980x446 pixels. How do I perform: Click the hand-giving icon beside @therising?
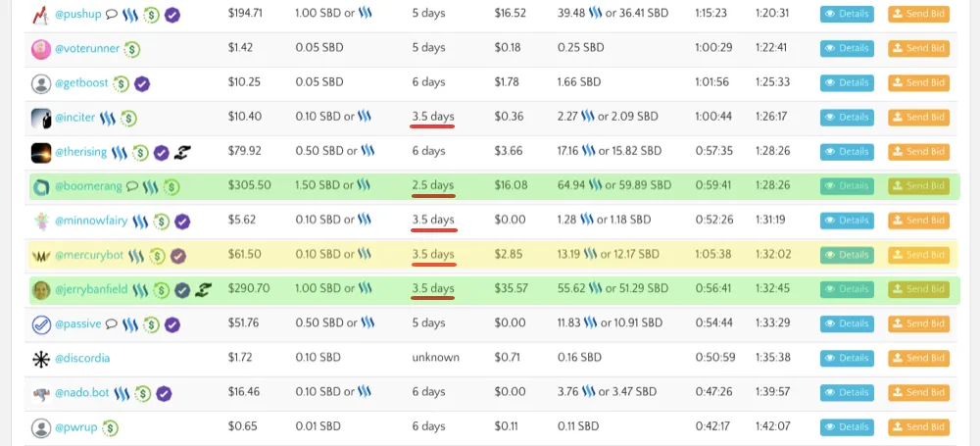[x=182, y=152]
